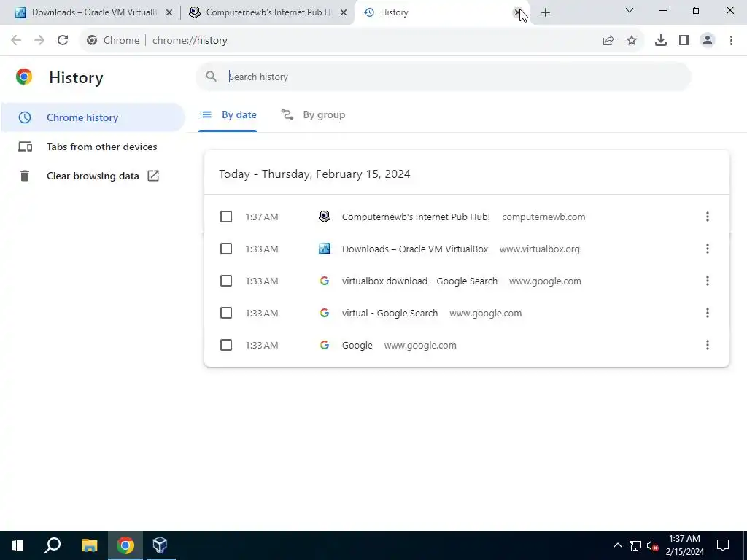This screenshot has height=560, width=747.
Task: Open virtualbox download - Google Search link
Action: coord(419,281)
